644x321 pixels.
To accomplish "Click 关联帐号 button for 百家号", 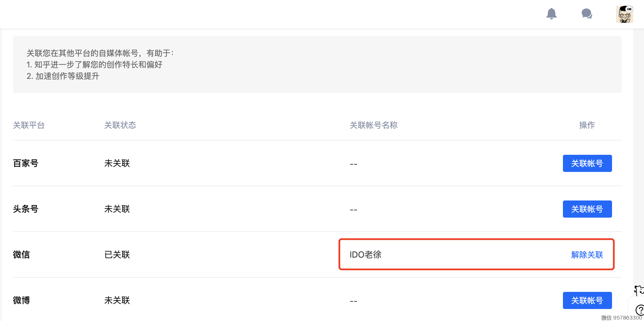I will coord(587,163).
